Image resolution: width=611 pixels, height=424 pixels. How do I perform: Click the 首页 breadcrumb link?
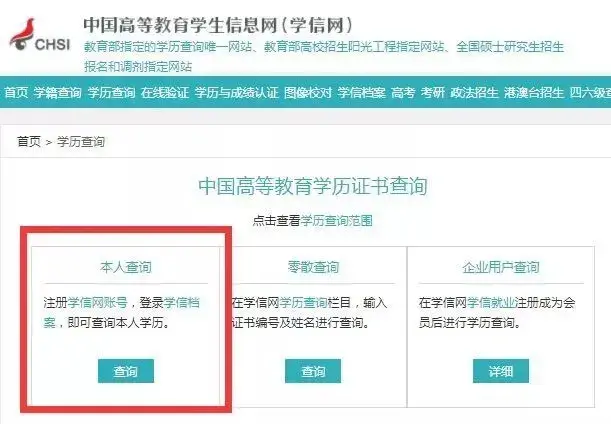tap(29, 141)
